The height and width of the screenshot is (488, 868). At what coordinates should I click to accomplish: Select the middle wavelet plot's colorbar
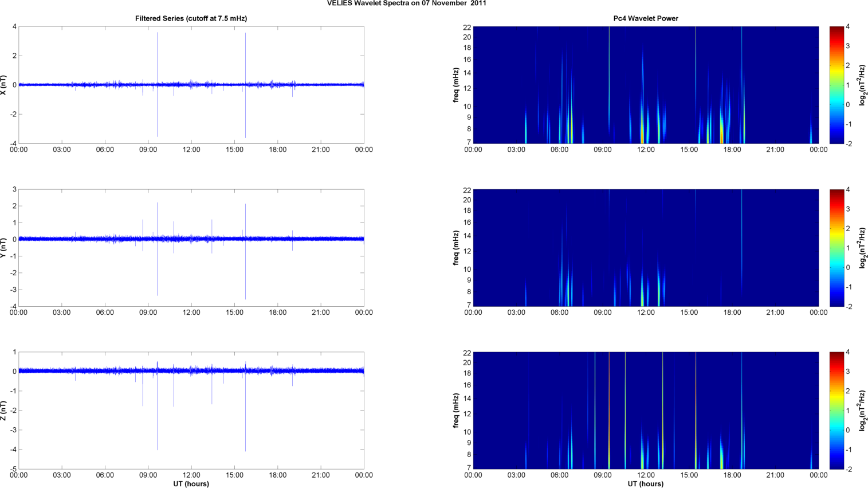836,248
